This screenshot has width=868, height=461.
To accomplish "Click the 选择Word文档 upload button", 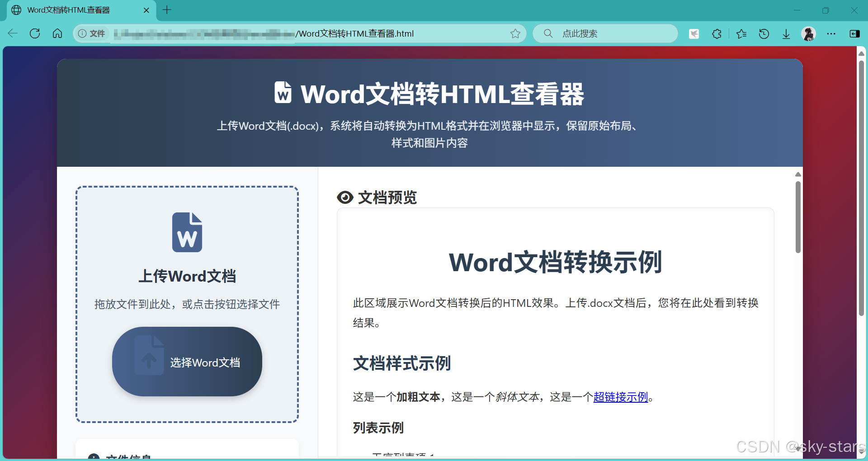I will point(187,362).
